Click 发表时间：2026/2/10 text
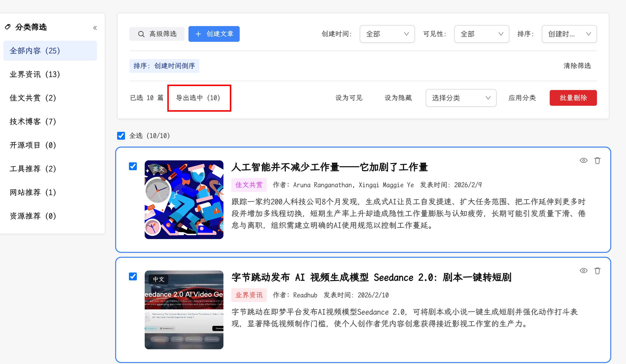 [x=356, y=295]
